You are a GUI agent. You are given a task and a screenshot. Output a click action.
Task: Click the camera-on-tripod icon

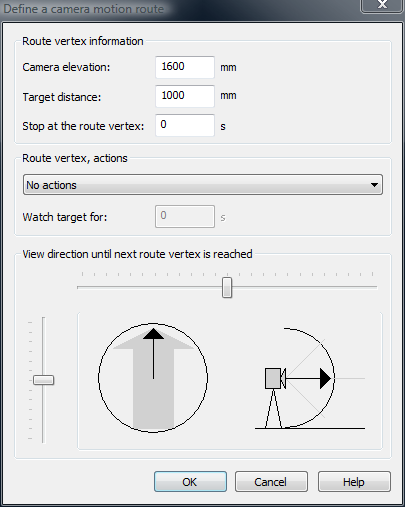(x=274, y=397)
